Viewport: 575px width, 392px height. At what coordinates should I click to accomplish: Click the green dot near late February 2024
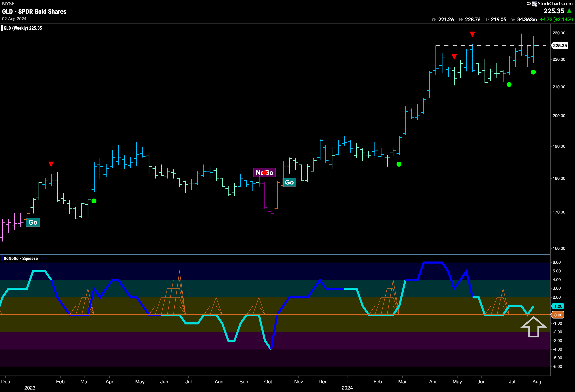click(399, 164)
